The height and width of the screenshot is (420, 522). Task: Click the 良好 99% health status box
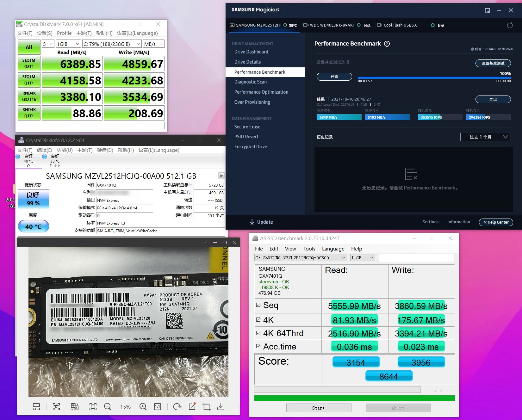point(33,199)
